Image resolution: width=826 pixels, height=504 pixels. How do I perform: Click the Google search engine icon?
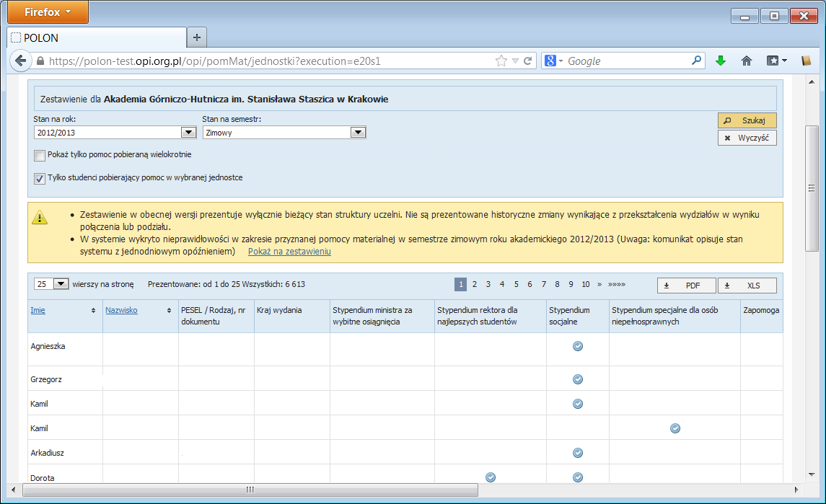click(x=550, y=61)
